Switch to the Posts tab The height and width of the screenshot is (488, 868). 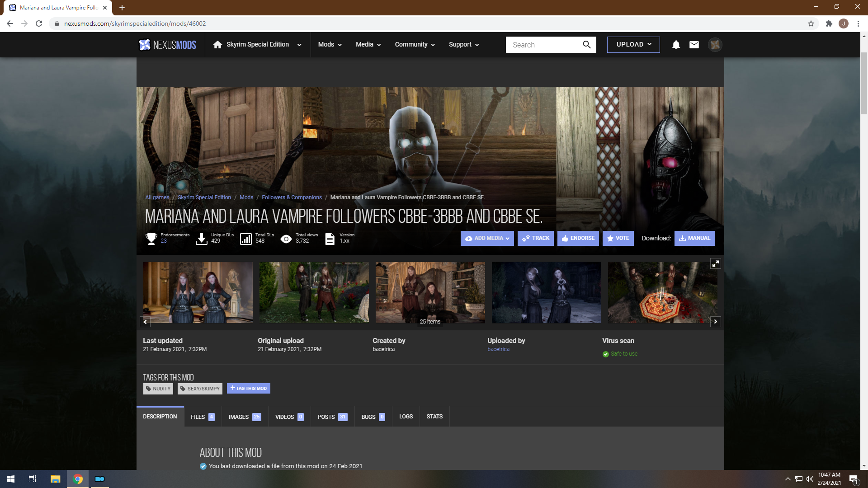tap(332, 417)
